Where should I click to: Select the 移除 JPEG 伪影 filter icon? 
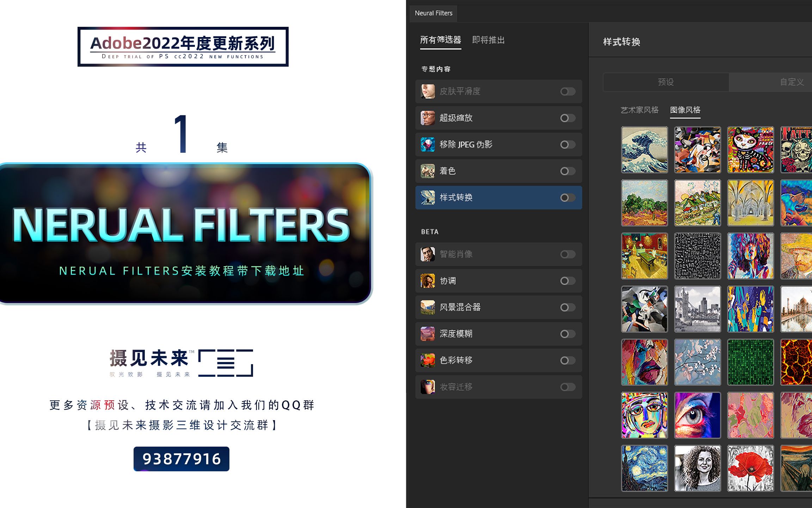pos(427,145)
